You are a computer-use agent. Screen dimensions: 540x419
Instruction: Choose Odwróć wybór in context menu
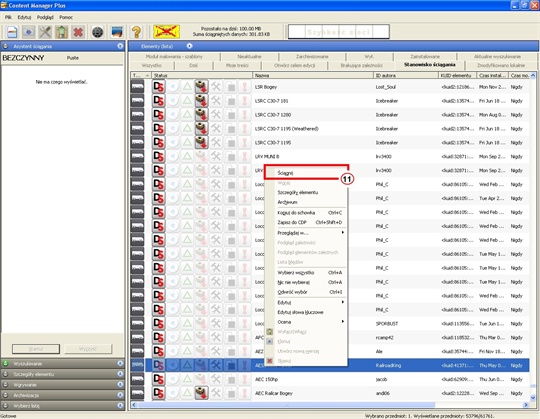pos(306,292)
